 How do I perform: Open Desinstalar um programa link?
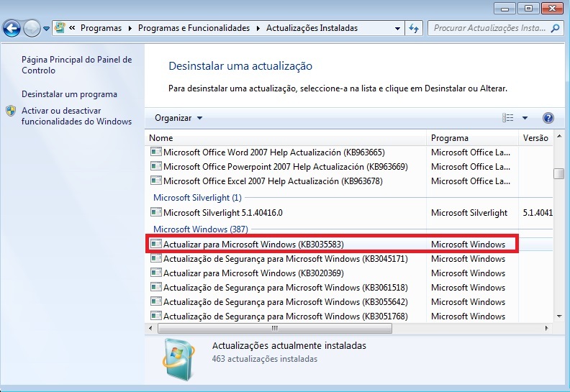coord(69,94)
